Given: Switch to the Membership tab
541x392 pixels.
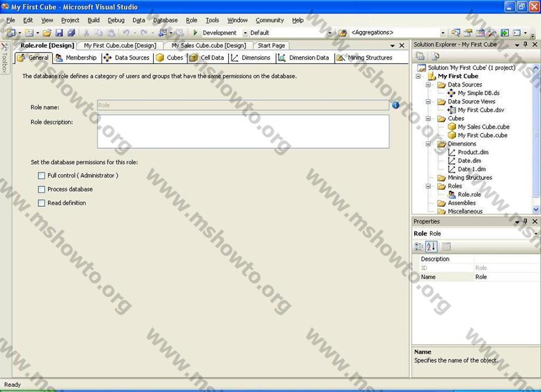Looking at the screenshot, I should coord(76,58).
